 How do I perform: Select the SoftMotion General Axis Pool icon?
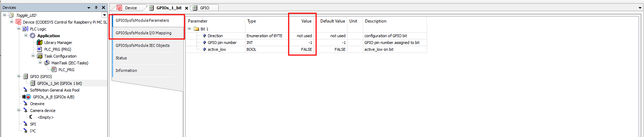pos(25,90)
